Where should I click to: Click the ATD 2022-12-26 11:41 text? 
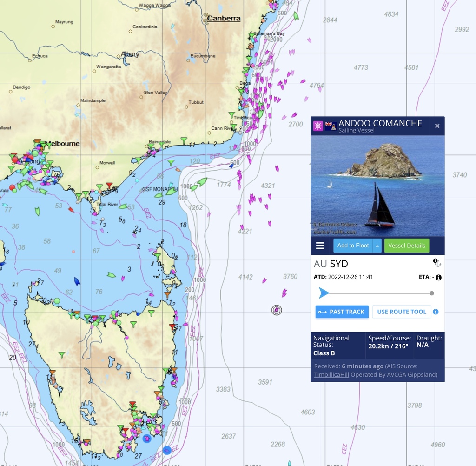point(344,277)
